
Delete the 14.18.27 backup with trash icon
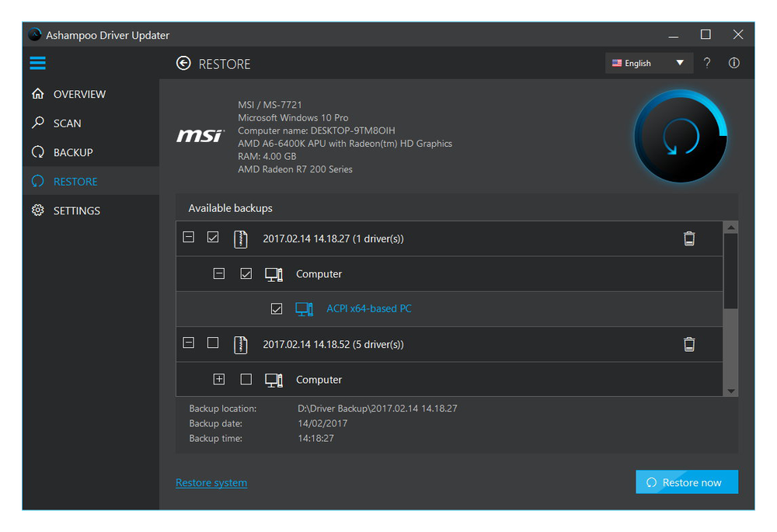[688, 238]
